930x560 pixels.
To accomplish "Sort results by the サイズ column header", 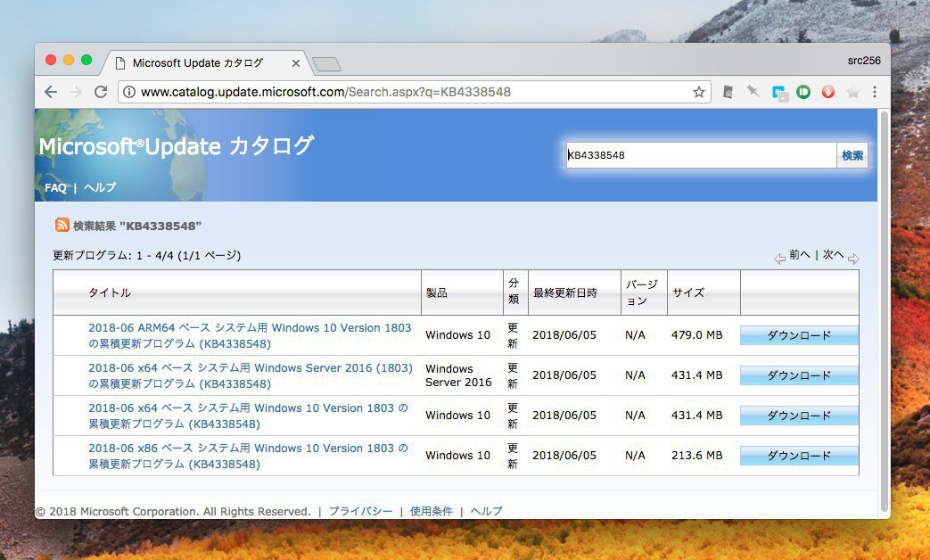I will tap(688, 292).
